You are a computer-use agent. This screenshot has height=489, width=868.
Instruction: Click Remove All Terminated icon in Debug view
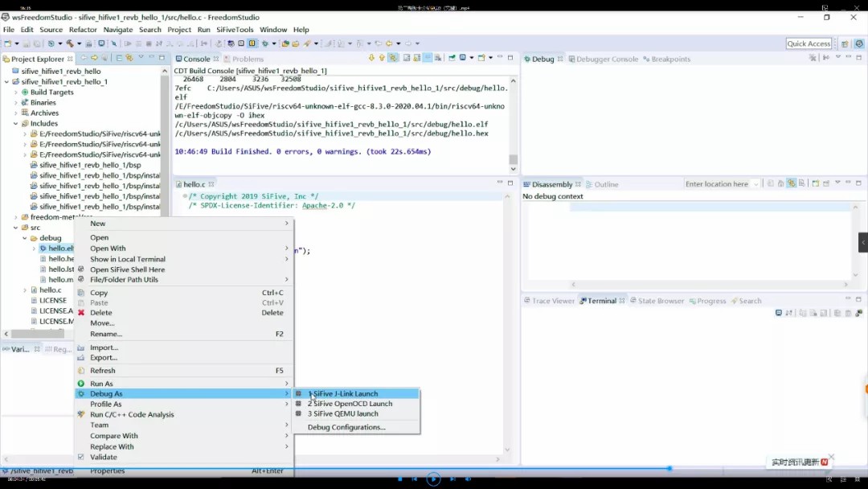pyautogui.click(x=813, y=58)
